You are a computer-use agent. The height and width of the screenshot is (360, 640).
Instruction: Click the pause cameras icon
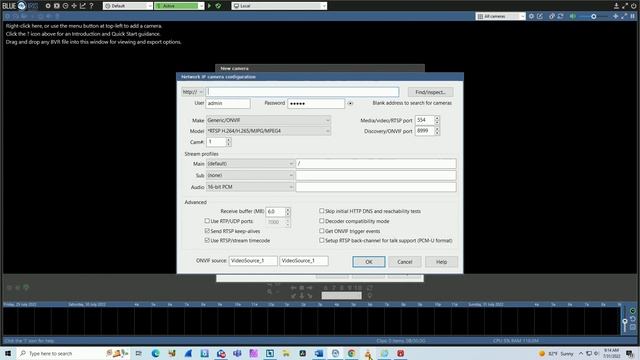coord(633,16)
